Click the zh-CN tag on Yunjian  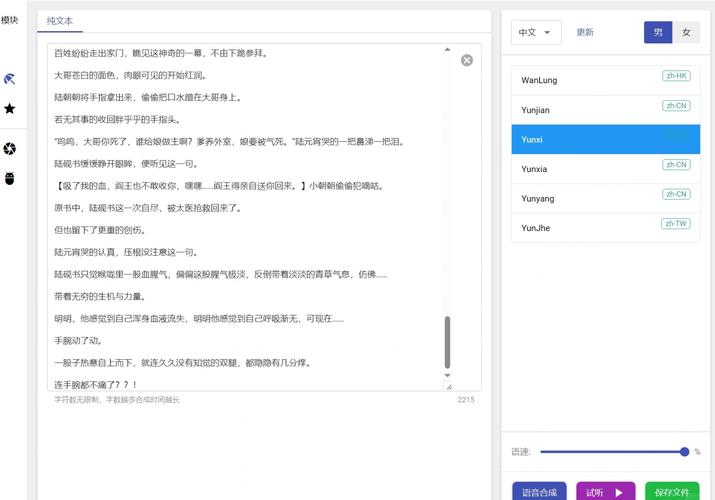[x=676, y=106]
